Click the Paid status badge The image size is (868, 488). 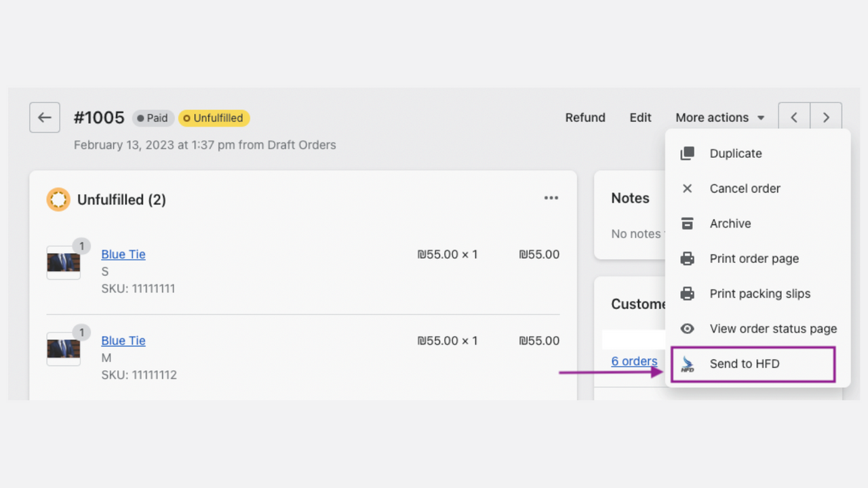pyautogui.click(x=153, y=118)
